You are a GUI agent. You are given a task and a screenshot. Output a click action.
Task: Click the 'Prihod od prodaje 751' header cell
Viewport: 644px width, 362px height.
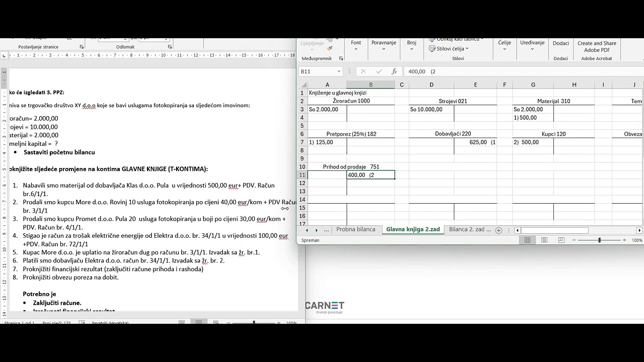point(351,166)
